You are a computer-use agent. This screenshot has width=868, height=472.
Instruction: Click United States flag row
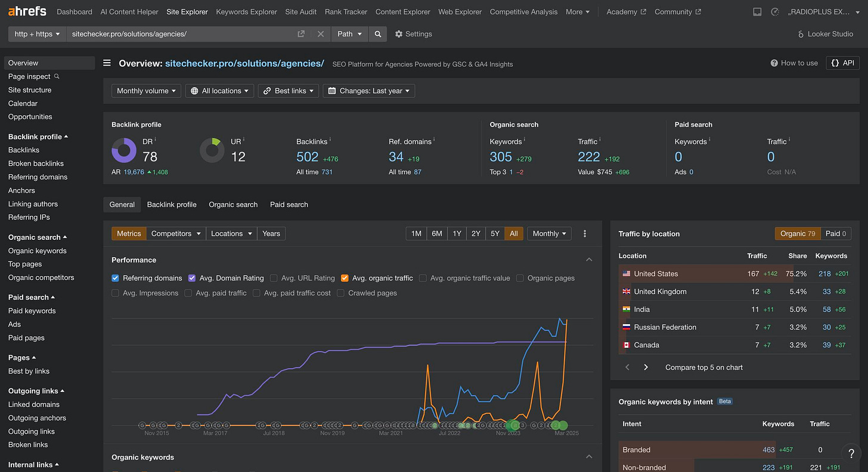click(736, 274)
